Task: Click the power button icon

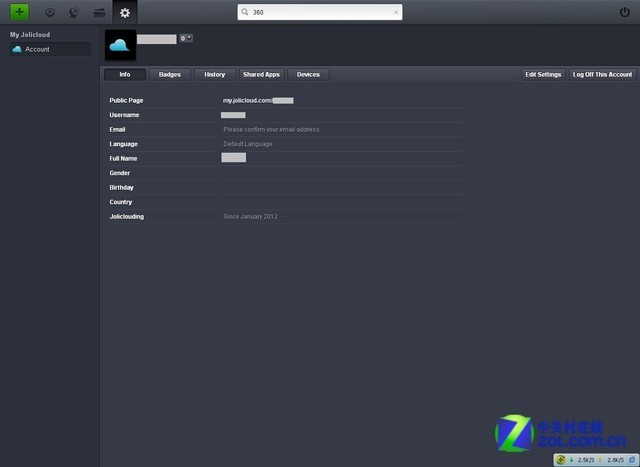Action: pyautogui.click(x=625, y=12)
